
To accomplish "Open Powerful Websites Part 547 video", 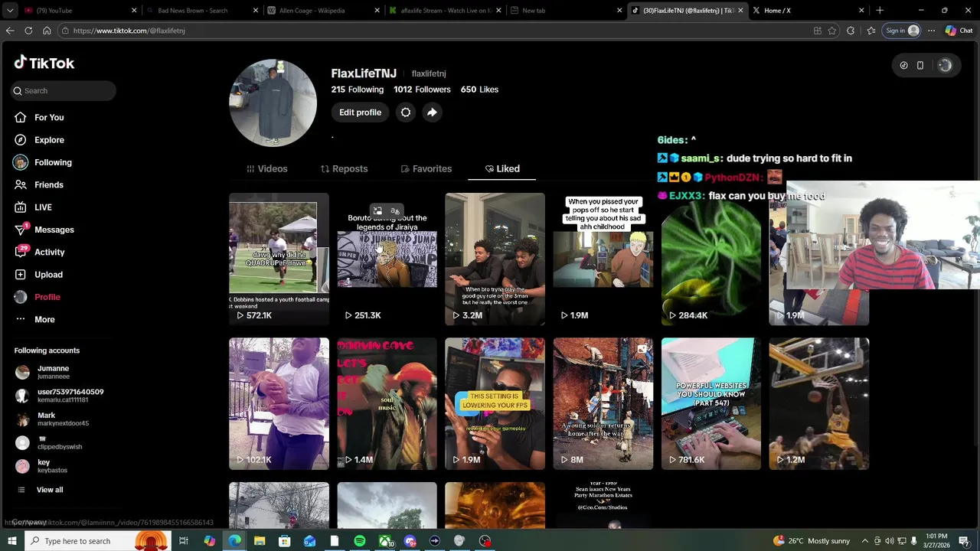I will [x=711, y=403].
